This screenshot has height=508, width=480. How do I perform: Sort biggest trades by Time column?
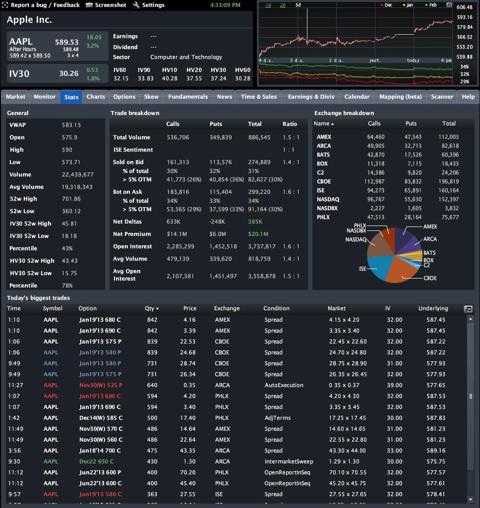14,308
